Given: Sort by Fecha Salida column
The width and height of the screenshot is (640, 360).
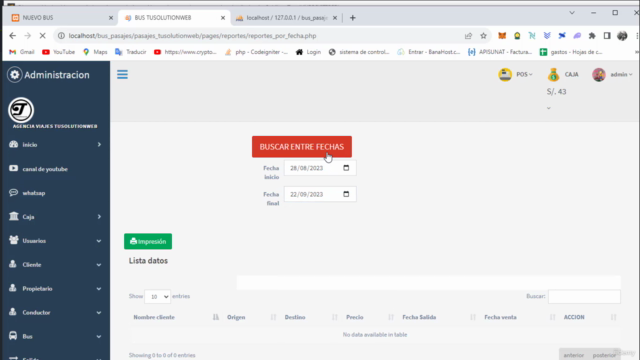Looking at the screenshot, I should (x=439, y=317).
